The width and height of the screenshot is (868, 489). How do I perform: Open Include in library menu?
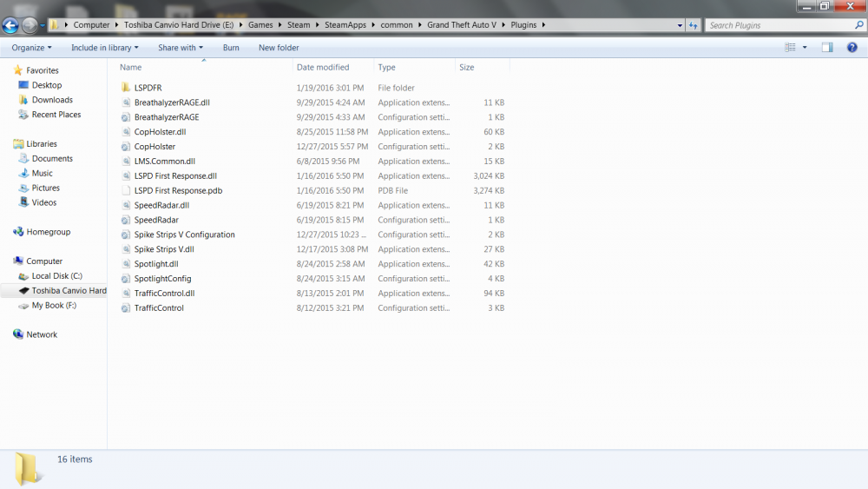[105, 48]
